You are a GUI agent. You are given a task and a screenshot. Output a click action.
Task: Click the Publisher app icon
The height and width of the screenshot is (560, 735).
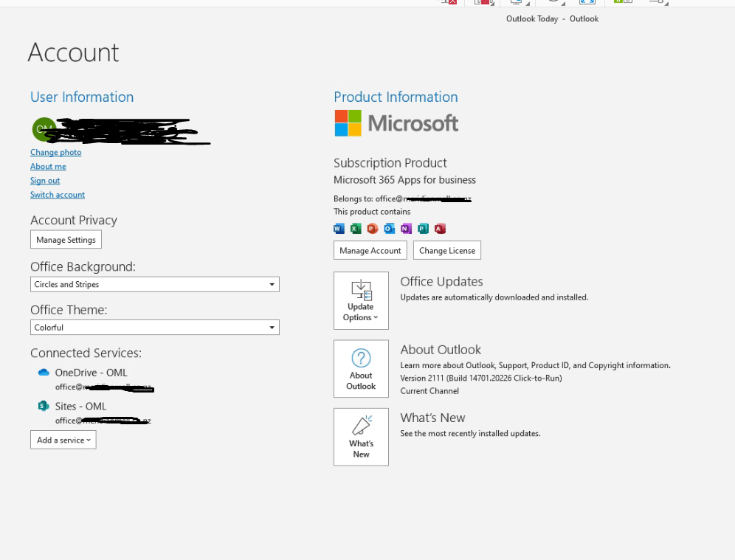[423, 229]
